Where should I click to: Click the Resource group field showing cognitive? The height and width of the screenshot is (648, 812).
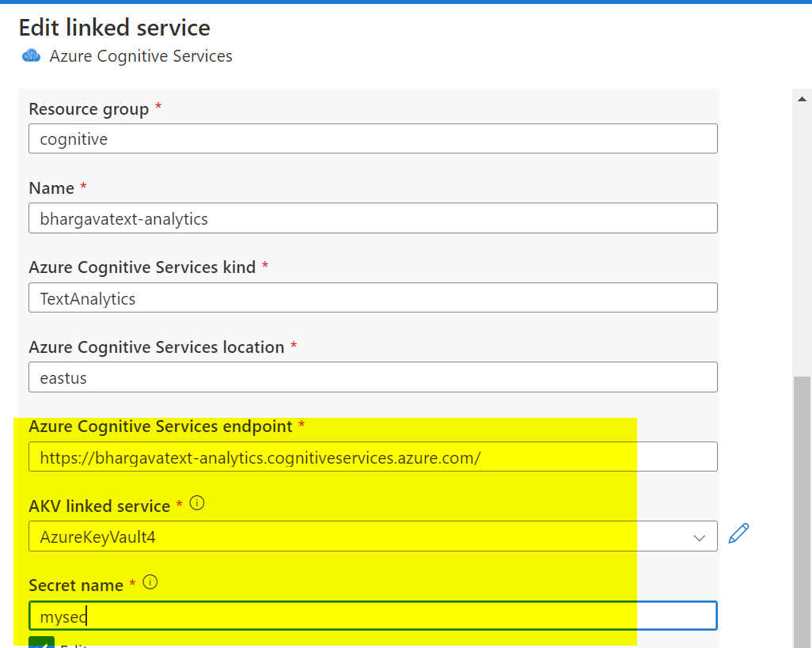[x=372, y=138]
